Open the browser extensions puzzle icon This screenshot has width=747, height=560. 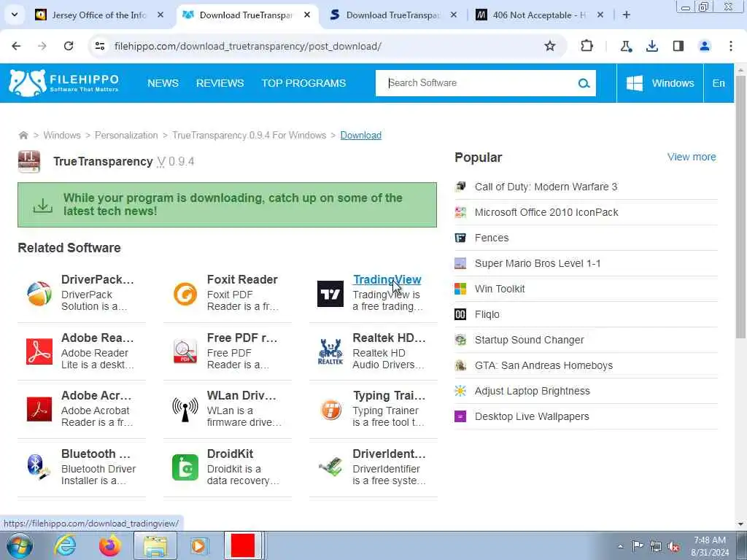point(587,46)
